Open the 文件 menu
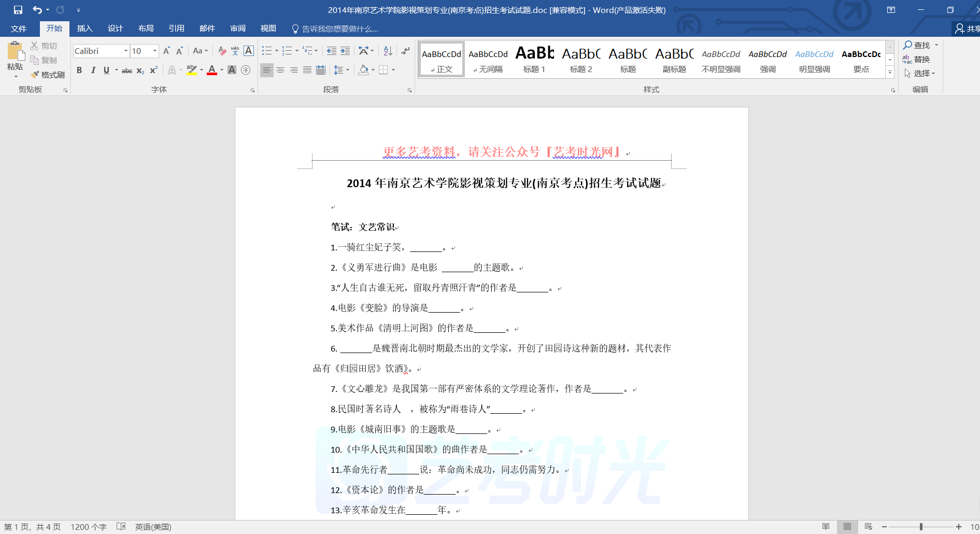The width and height of the screenshot is (980, 534). point(19,29)
